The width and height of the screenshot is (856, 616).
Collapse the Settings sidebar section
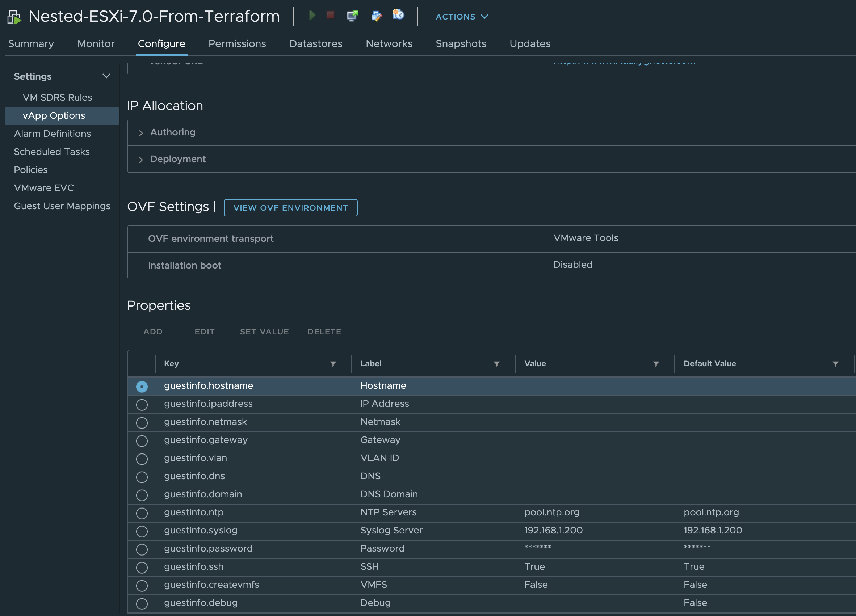106,76
